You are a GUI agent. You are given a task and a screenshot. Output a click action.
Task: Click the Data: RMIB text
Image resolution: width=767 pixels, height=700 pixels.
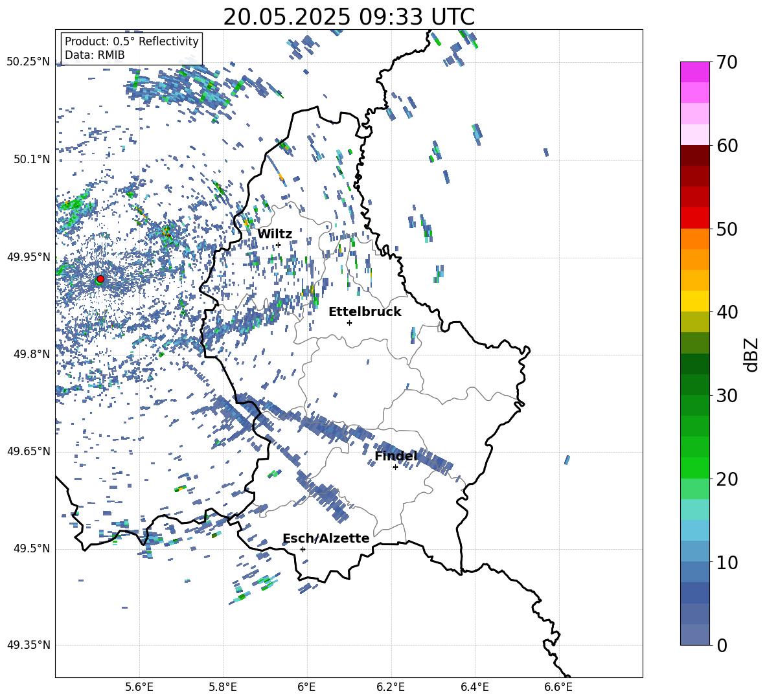[95, 55]
